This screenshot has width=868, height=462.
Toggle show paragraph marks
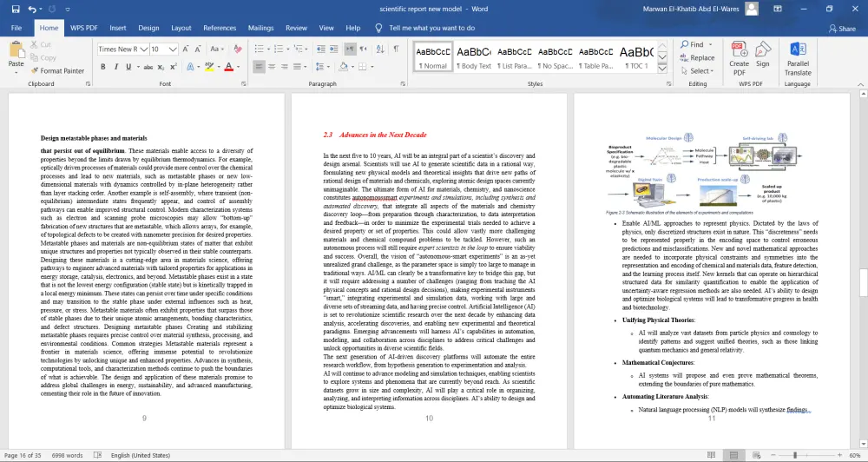click(x=397, y=49)
